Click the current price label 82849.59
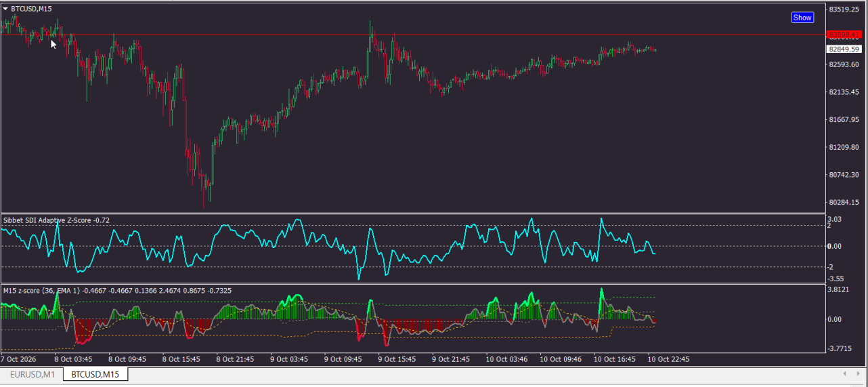 [x=844, y=49]
